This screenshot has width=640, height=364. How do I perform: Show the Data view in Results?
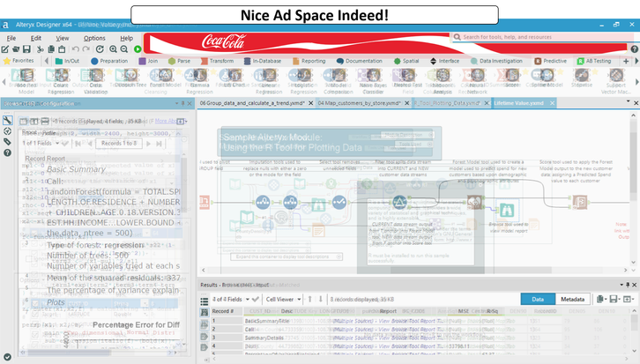click(x=538, y=299)
